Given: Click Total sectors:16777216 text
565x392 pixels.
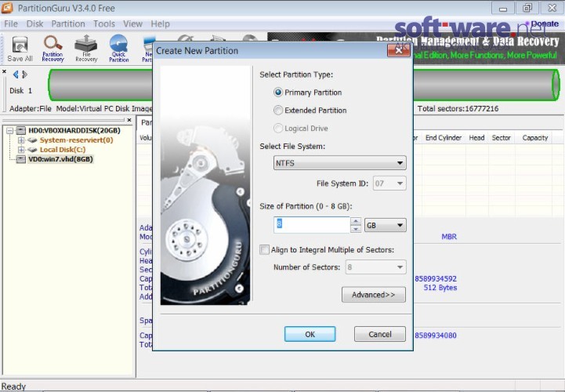Looking at the screenshot, I should (x=458, y=108).
